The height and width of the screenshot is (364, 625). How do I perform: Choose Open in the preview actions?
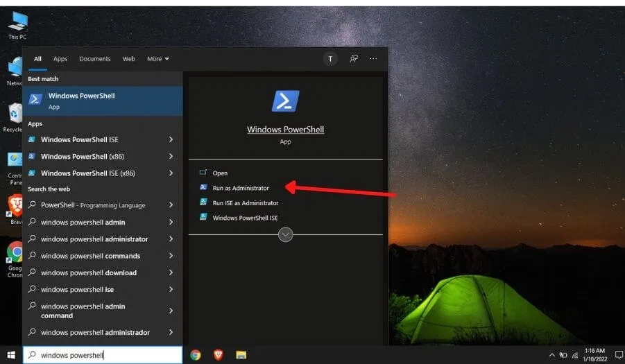point(220,173)
